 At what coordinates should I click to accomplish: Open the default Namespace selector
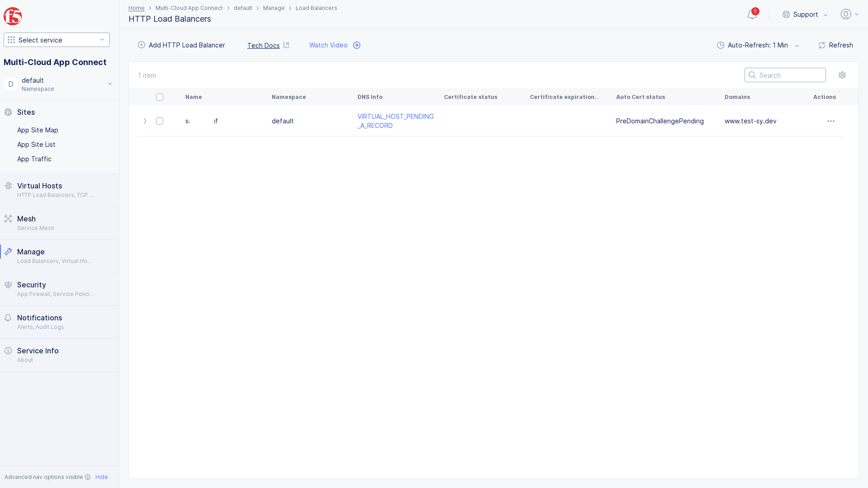pos(59,84)
